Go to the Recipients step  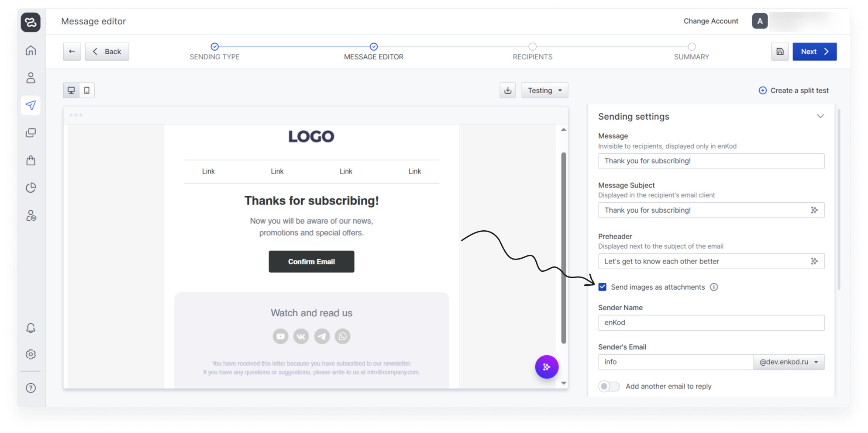click(532, 47)
